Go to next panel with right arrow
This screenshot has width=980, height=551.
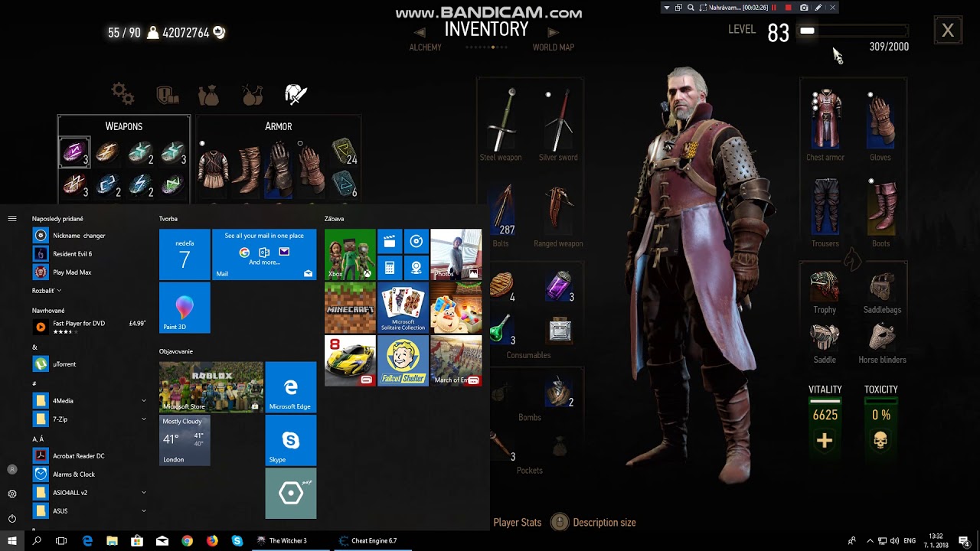554,33
